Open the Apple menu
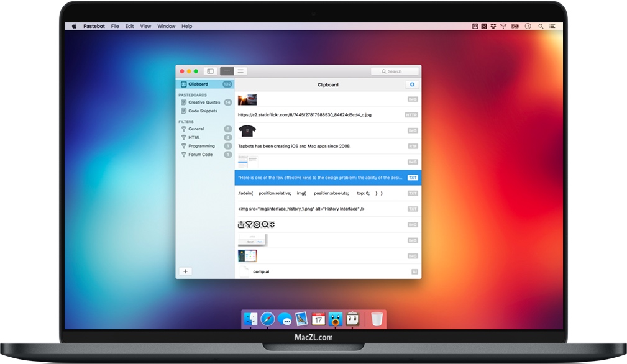 (x=74, y=26)
